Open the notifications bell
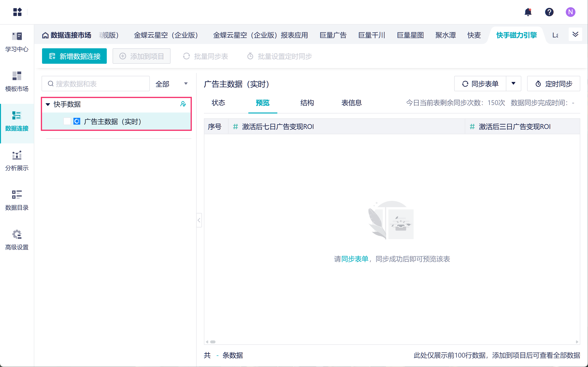588x367 pixels. [528, 12]
